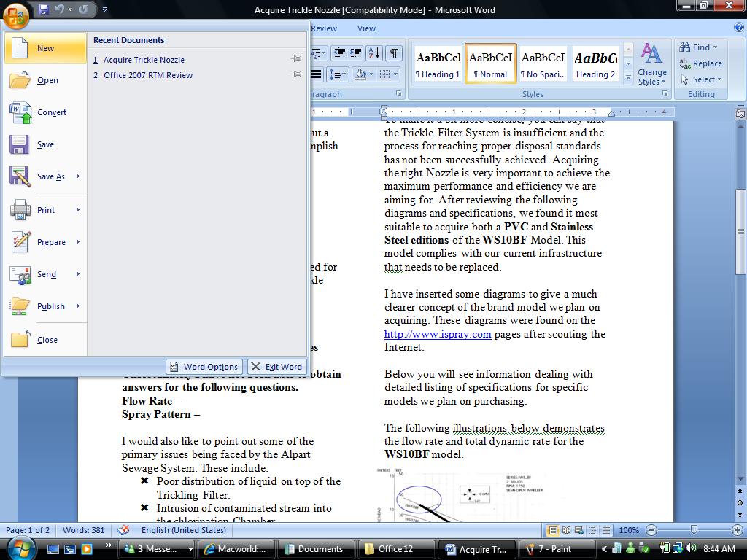Toggle the show paragraph marks pilcrow button
Image resolution: width=747 pixels, height=560 pixels.
click(x=394, y=52)
